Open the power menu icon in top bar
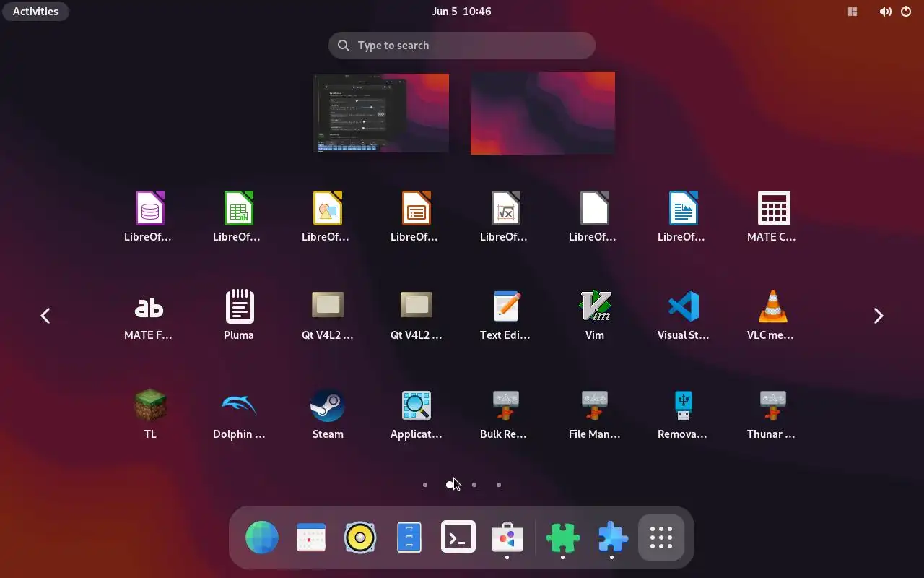Viewport: 924px width, 578px height. click(906, 12)
